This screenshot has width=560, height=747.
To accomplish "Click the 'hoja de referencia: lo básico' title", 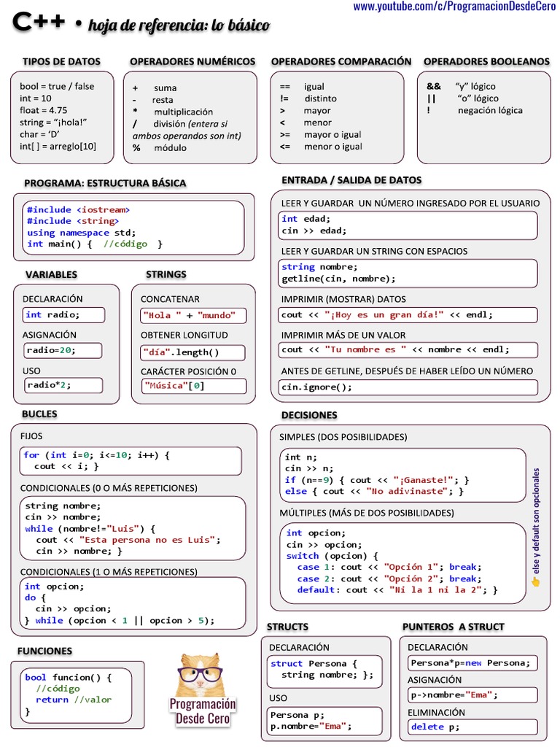I will click(x=179, y=26).
